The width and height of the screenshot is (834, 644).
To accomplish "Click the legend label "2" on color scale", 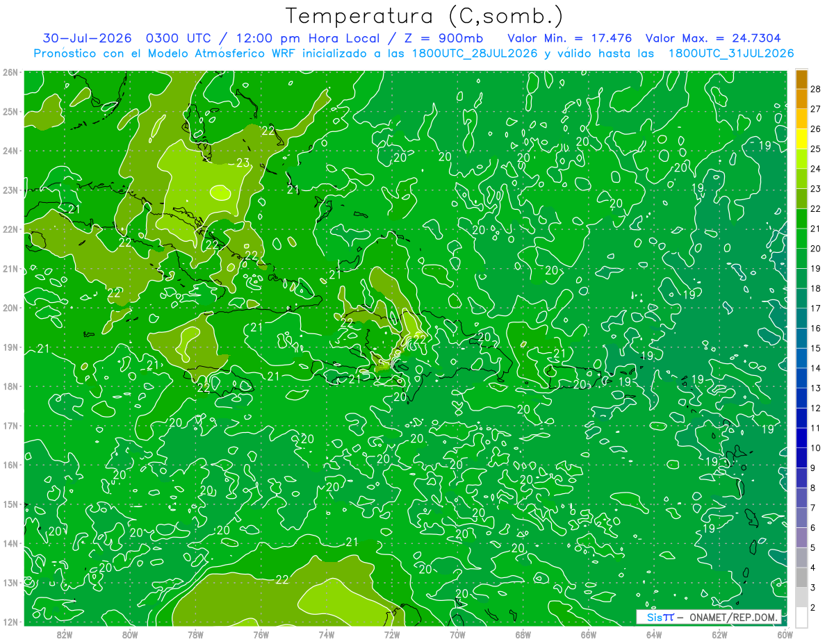I will click(813, 608).
